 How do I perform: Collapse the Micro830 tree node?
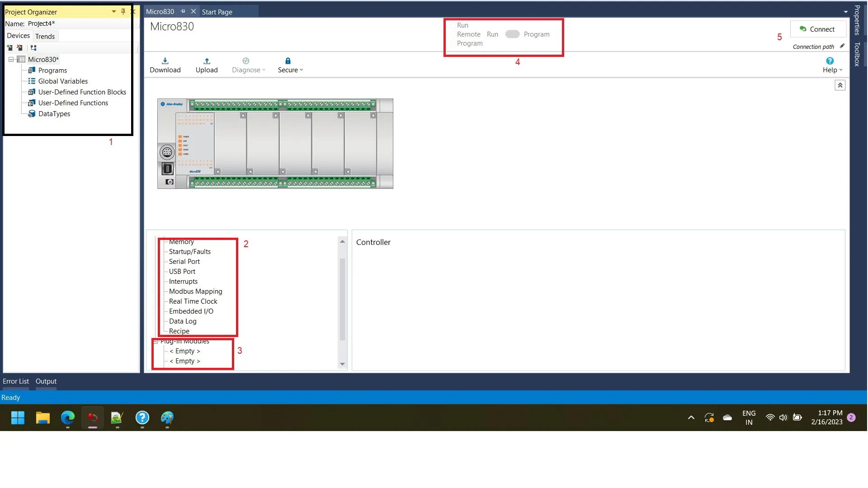[10, 59]
